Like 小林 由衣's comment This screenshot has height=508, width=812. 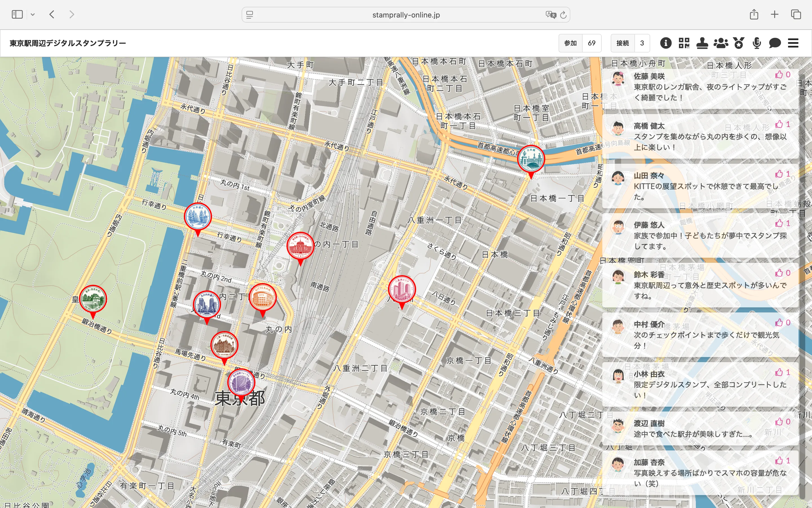(x=783, y=372)
